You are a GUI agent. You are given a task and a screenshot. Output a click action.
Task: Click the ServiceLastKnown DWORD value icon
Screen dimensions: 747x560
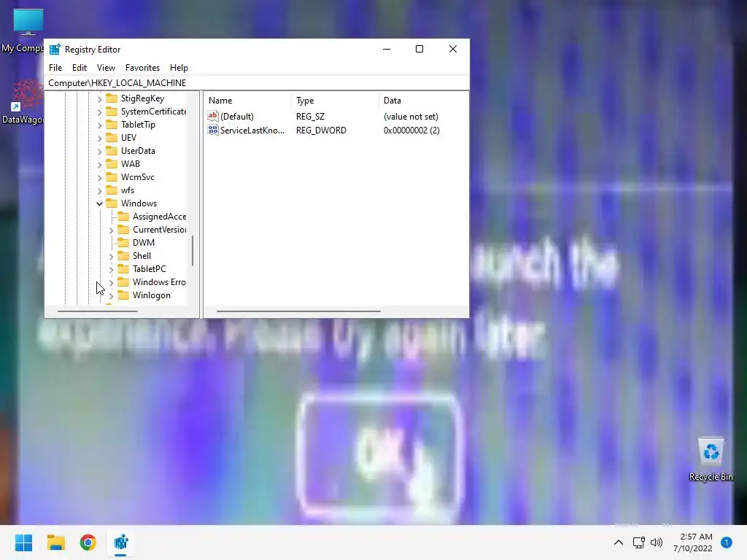[x=212, y=130]
